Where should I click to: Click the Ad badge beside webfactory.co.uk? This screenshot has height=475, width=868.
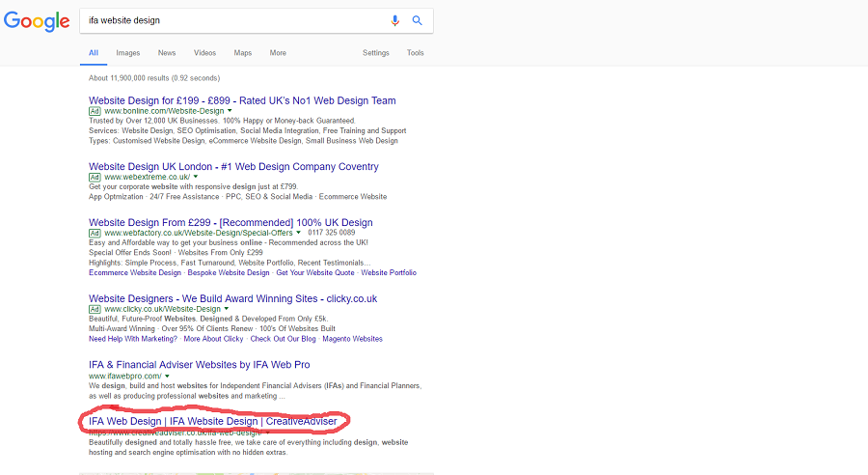[95, 233]
